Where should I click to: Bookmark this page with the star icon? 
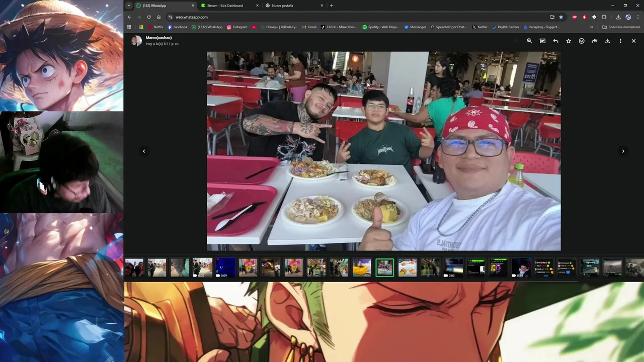point(561,17)
